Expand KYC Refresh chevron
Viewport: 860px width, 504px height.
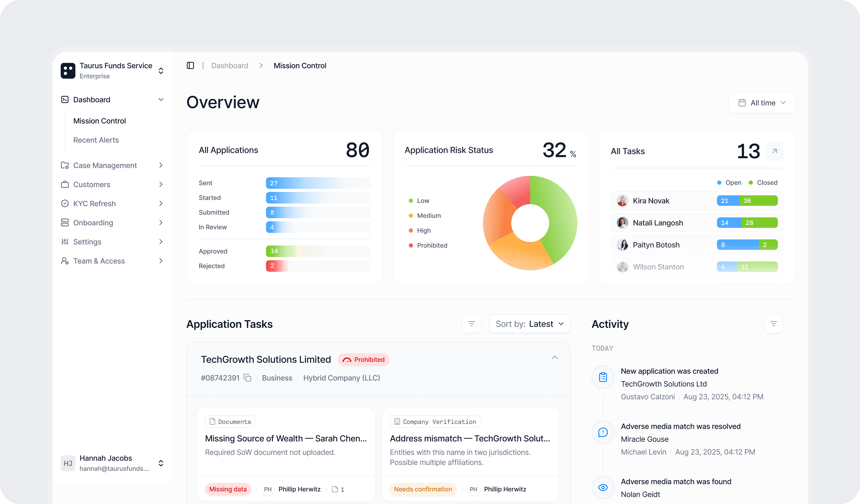point(161,203)
